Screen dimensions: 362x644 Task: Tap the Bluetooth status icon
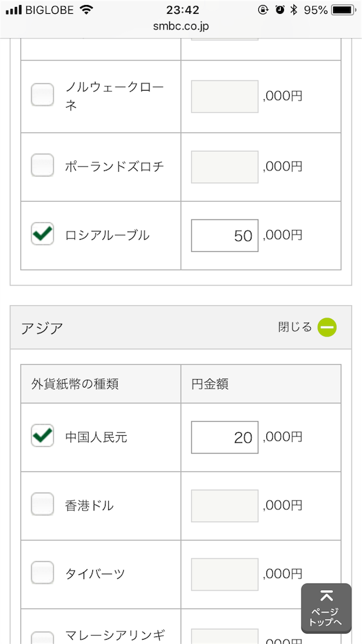pyautogui.click(x=293, y=10)
